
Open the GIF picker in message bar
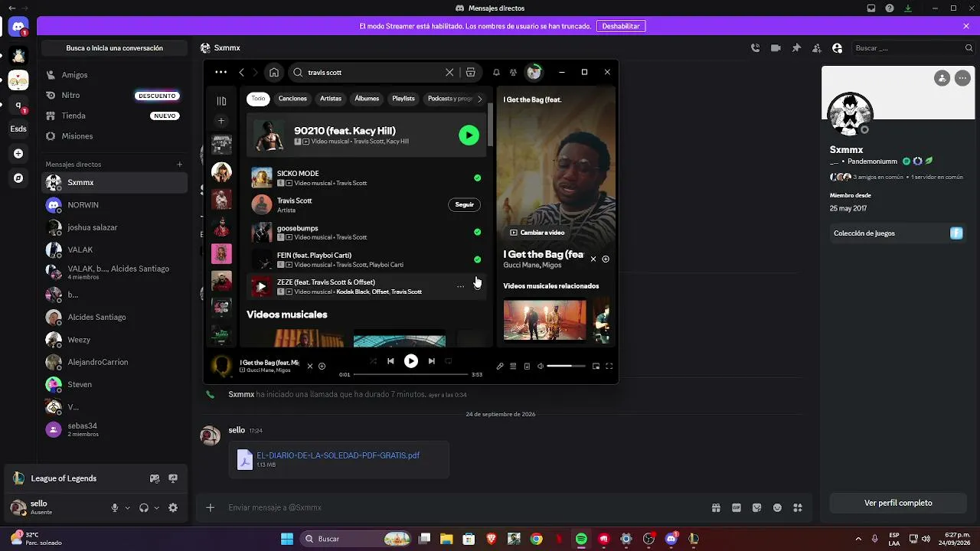coord(737,507)
